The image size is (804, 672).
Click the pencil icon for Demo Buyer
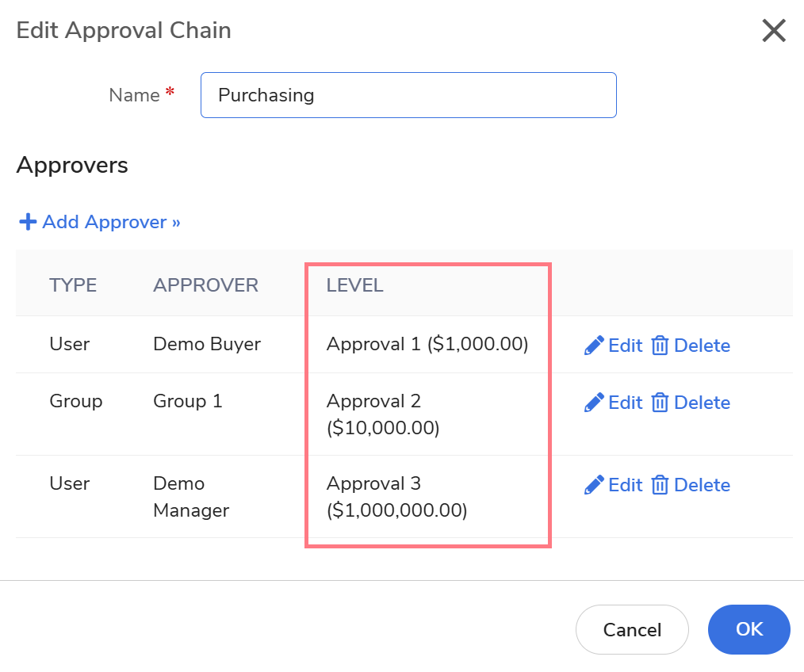pyautogui.click(x=594, y=346)
